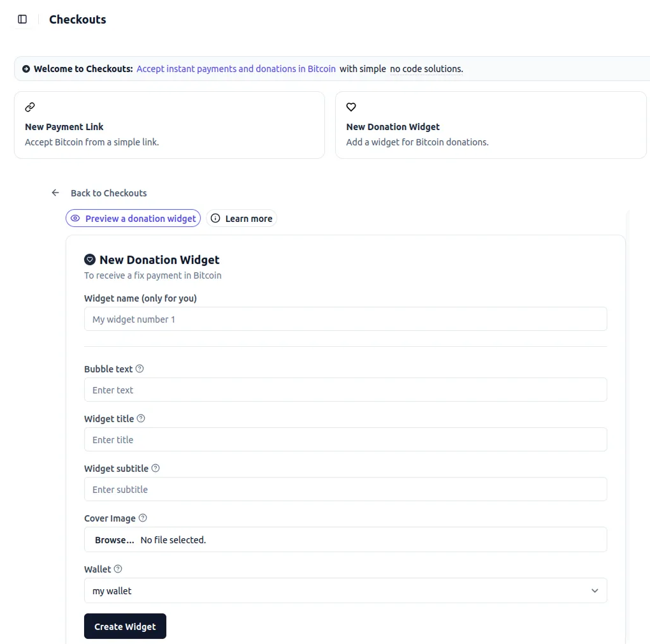Open the Bubble text help tooltip
650x644 pixels.
[x=138, y=369]
